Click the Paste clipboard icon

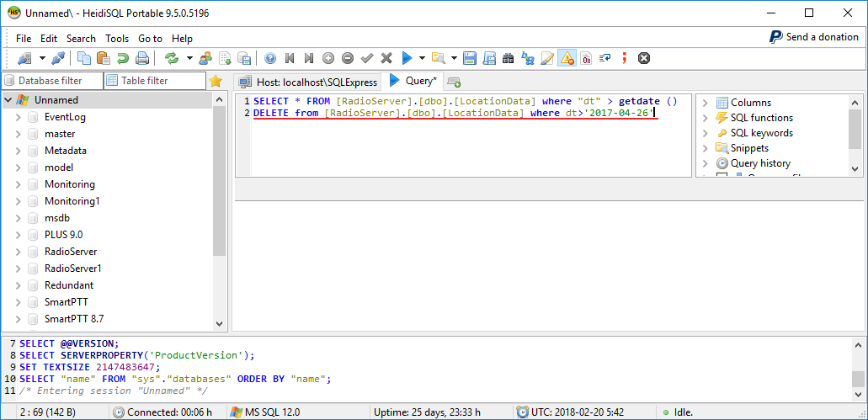point(103,57)
